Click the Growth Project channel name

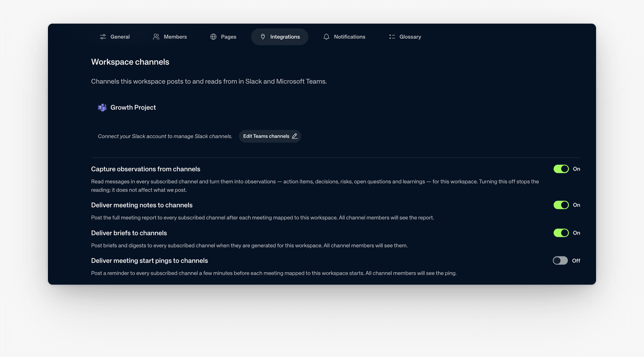point(133,107)
